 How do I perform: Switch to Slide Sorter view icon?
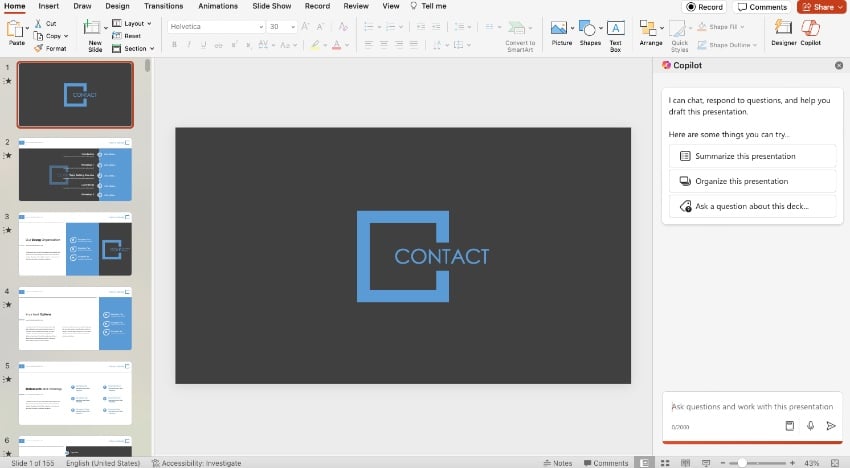click(x=663, y=463)
